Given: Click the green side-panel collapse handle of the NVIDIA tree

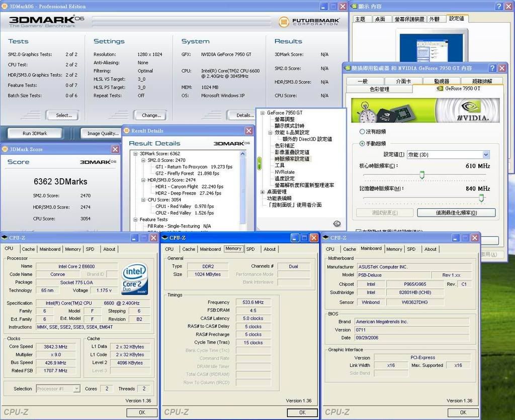Looking at the screenshot, I should click(x=259, y=163).
